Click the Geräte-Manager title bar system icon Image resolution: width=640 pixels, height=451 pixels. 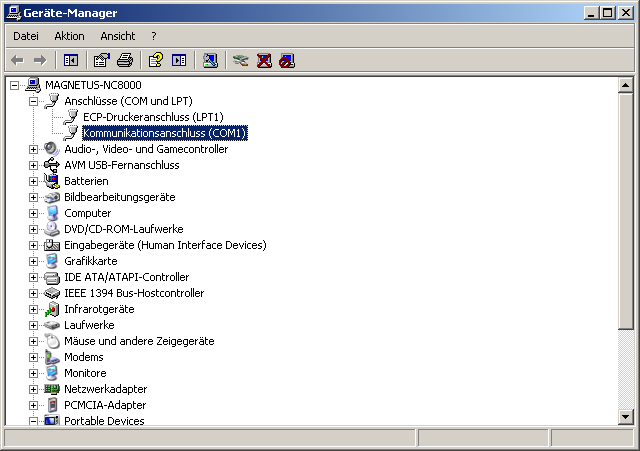click(x=14, y=13)
